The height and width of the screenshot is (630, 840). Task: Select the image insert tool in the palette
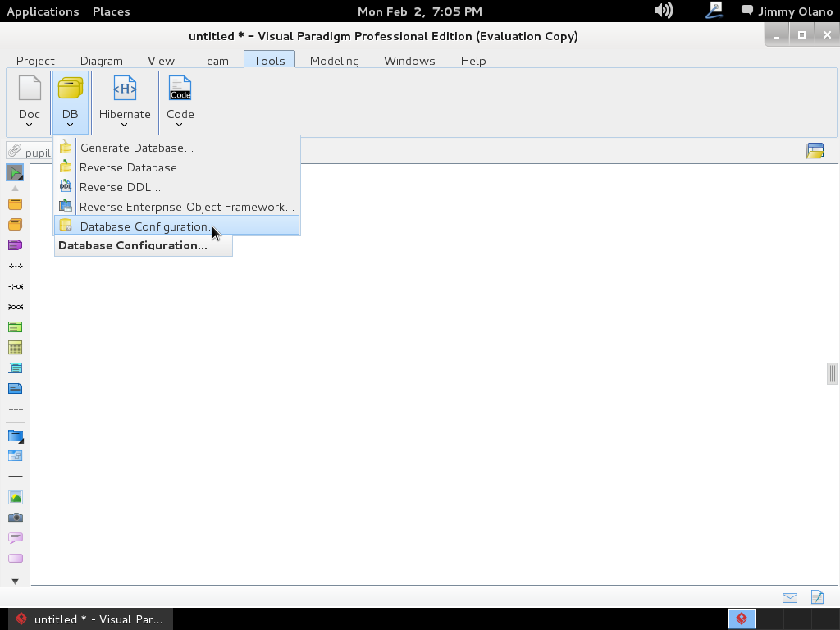click(15, 497)
